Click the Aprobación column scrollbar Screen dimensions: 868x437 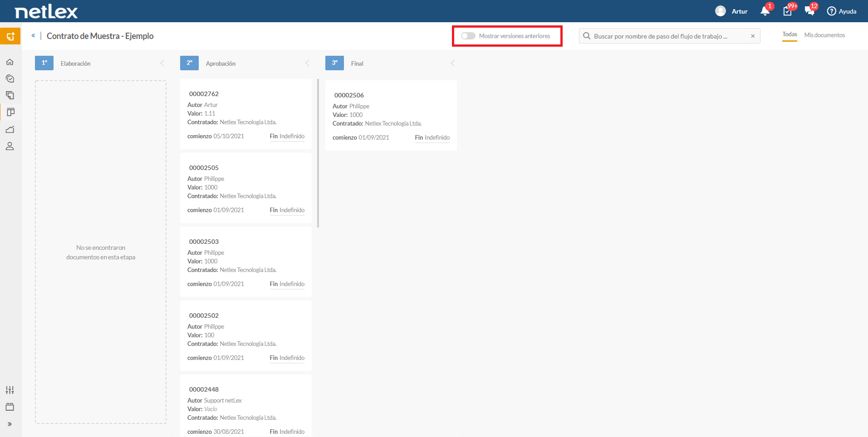318,153
